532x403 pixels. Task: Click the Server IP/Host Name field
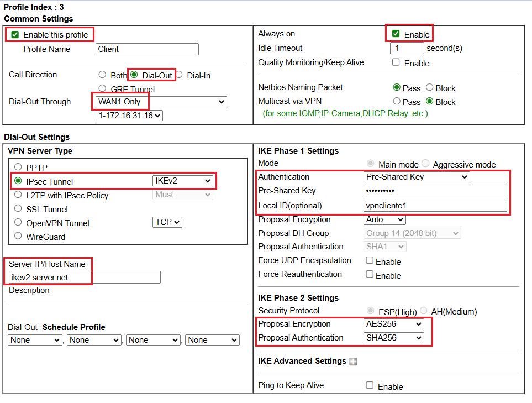click(x=85, y=278)
